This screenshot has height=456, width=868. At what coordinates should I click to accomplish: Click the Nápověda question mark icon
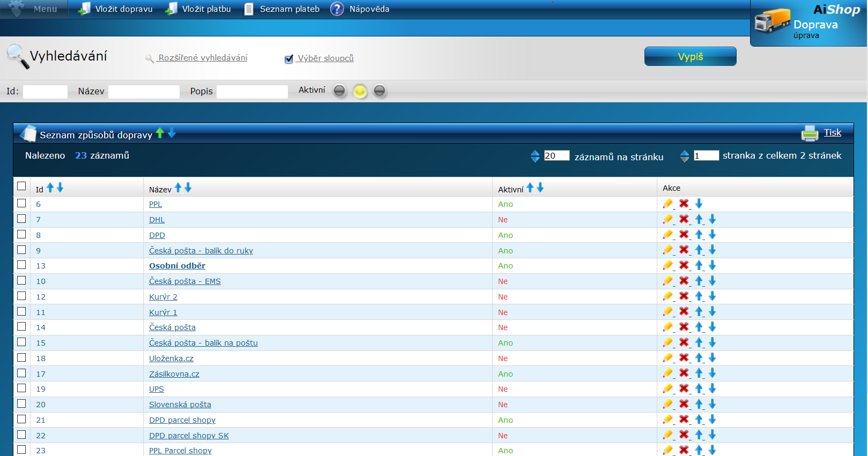(x=337, y=9)
